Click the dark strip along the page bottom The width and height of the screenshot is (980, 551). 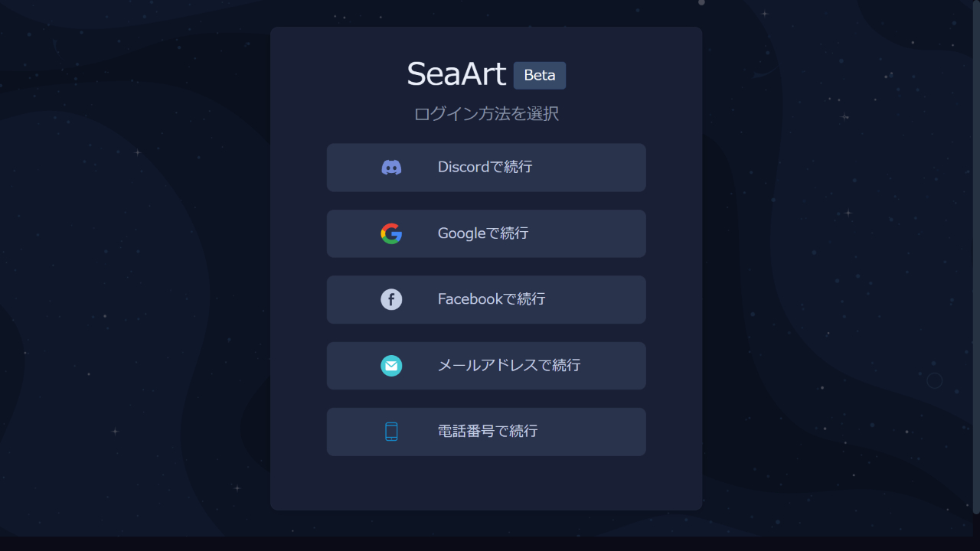tap(490, 543)
